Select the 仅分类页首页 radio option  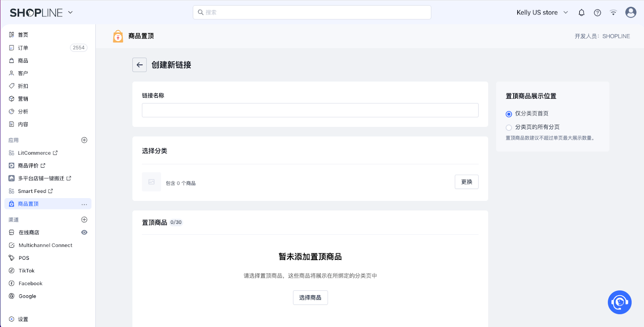509,114
